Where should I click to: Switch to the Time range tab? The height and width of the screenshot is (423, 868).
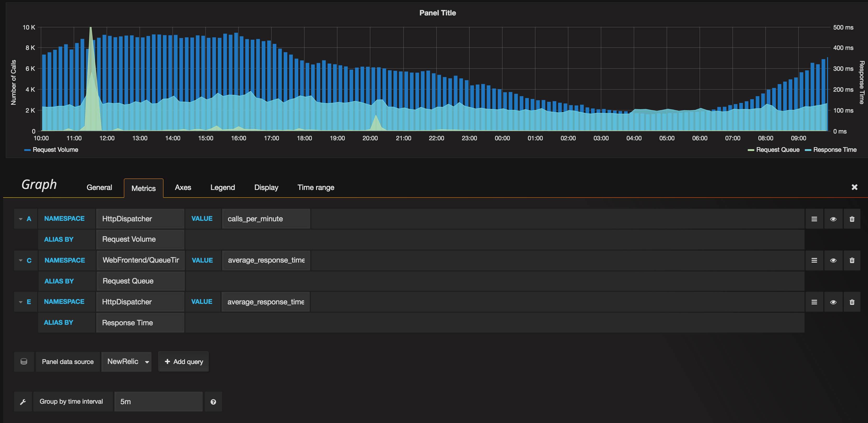[316, 187]
